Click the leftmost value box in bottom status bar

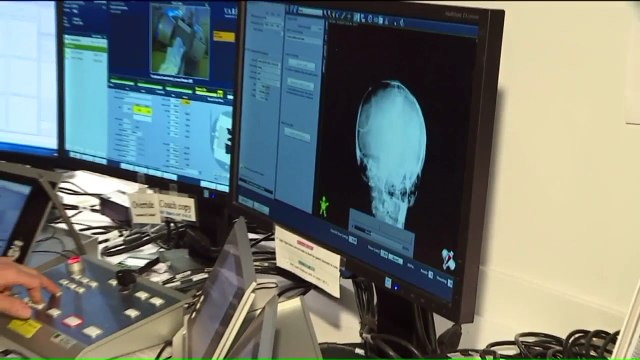click(x=353, y=240)
